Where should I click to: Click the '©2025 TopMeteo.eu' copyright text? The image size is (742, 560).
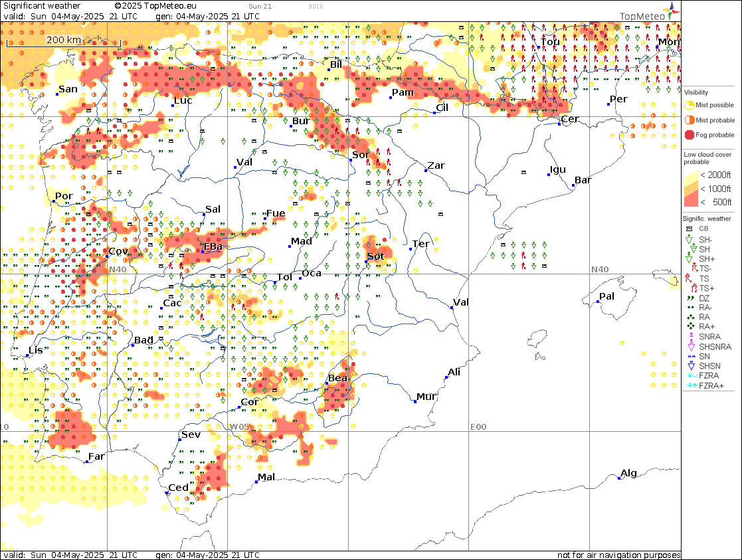(155, 6)
